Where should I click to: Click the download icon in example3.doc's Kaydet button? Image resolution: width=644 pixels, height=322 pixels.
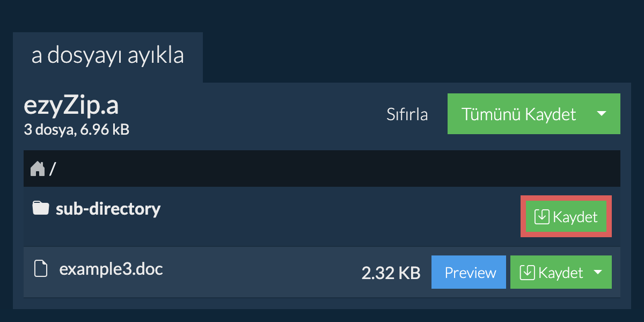coord(528,273)
